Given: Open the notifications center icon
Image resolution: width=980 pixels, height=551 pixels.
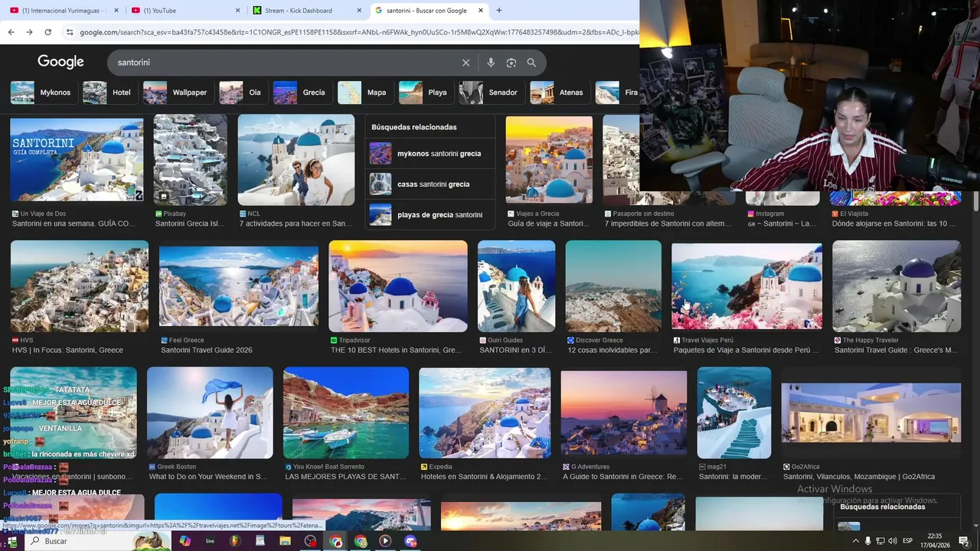Looking at the screenshot, I should coord(964,541).
